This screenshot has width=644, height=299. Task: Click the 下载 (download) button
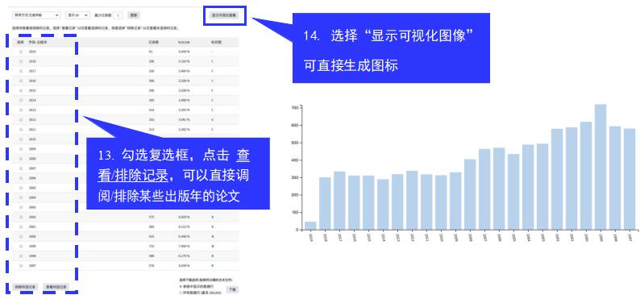pyautogui.click(x=232, y=289)
